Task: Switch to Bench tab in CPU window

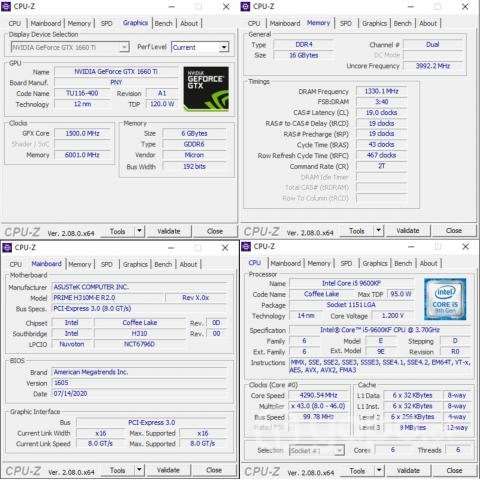Action: [403, 263]
